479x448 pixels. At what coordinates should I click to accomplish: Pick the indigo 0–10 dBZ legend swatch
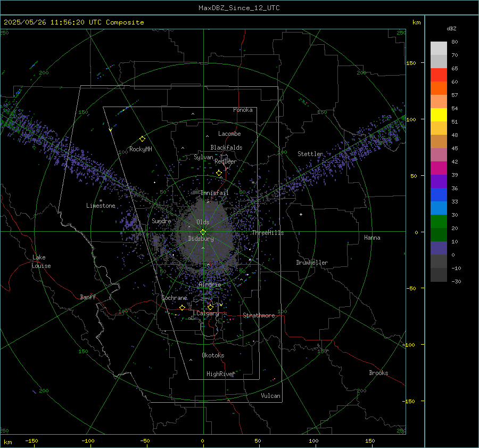tap(439, 248)
